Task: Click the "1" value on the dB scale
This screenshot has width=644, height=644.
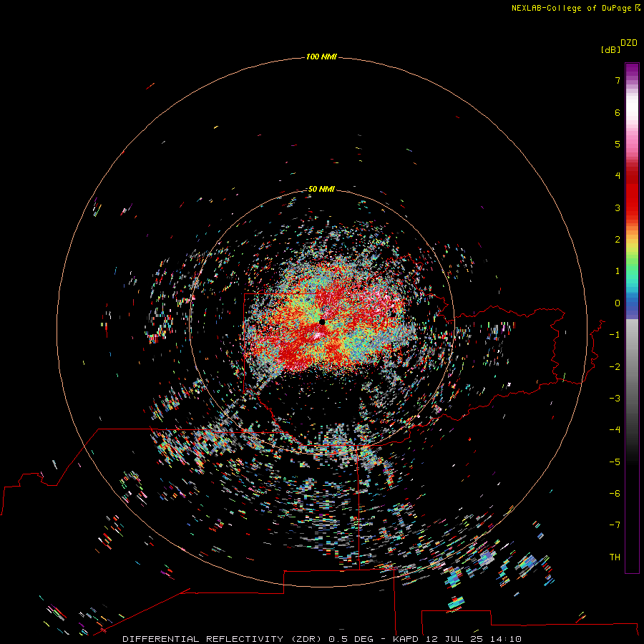Action: click(x=618, y=271)
